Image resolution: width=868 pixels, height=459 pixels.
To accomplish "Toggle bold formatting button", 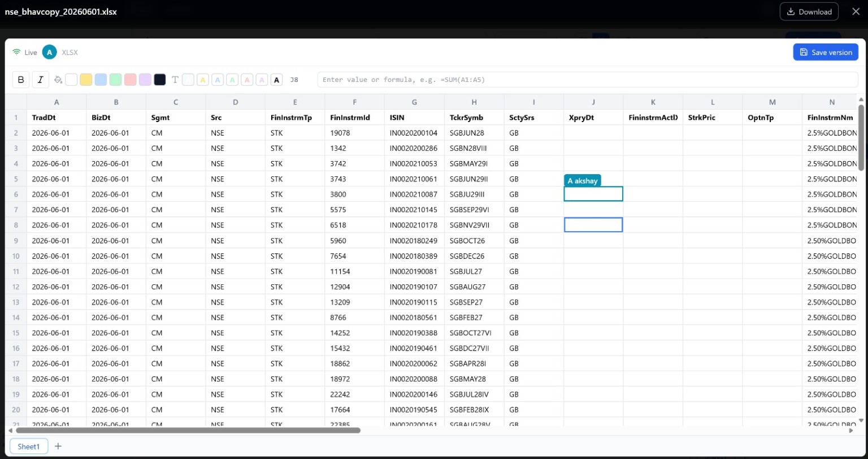I will [21, 80].
